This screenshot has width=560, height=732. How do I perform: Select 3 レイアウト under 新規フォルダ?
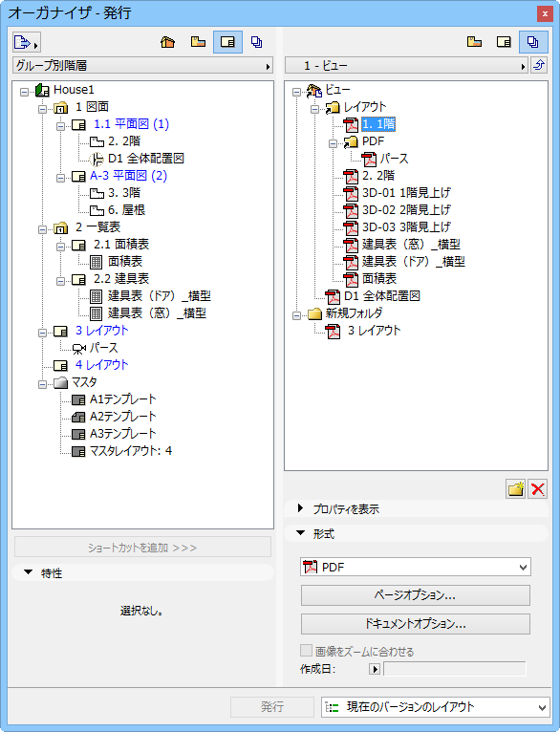[x=375, y=331]
